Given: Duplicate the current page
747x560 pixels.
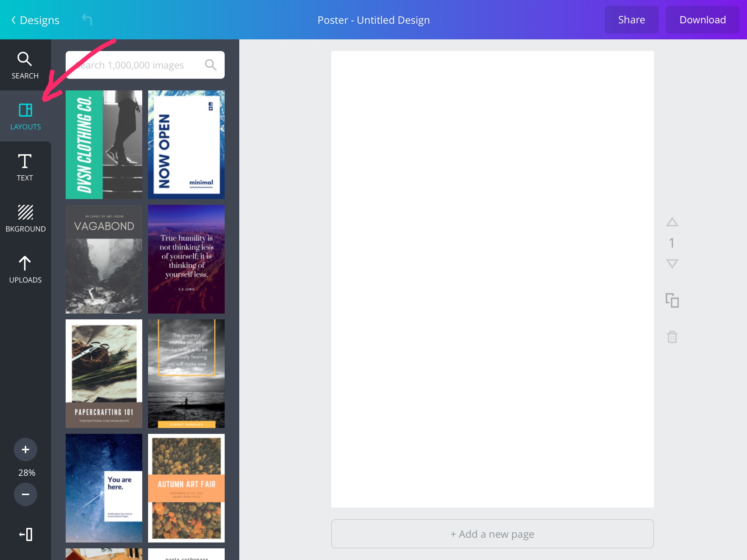Looking at the screenshot, I should coord(672,300).
